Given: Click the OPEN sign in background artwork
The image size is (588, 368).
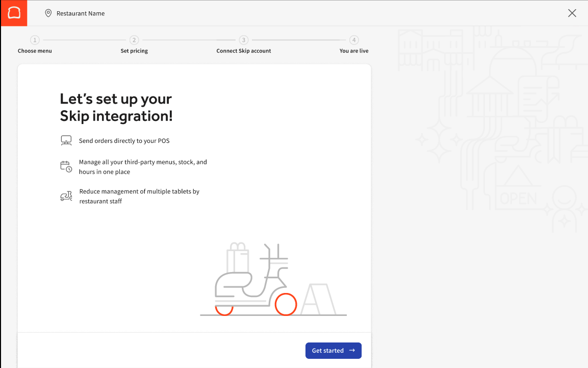Looking at the screenshot, I should (518, 198).
